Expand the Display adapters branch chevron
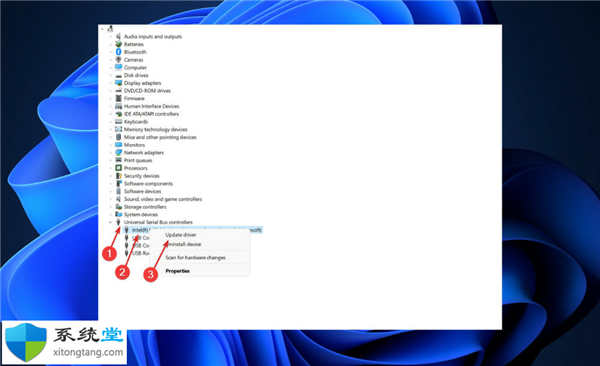Screen dimensions: 600x366 point(111,83)
